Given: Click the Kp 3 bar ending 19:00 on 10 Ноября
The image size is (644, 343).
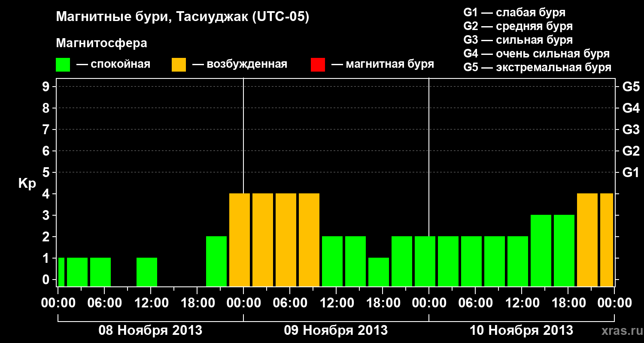Looking at the screenshot, I should 564,250.
